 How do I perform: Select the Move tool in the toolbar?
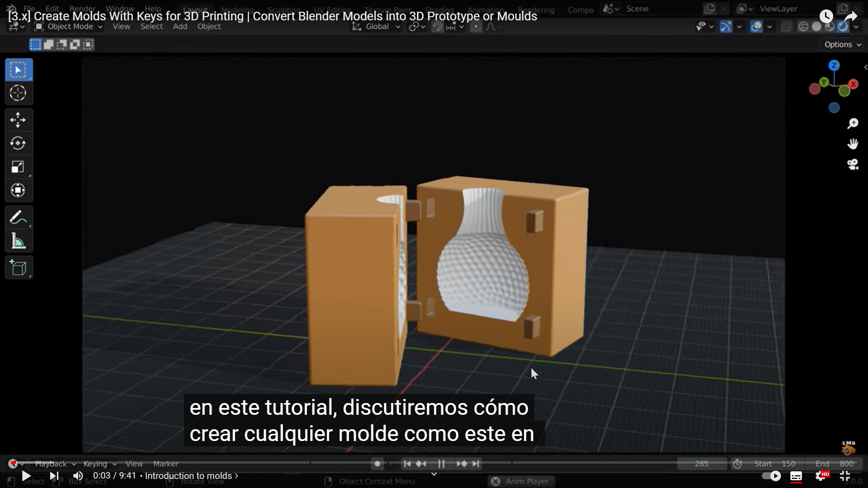click(18, 120)
